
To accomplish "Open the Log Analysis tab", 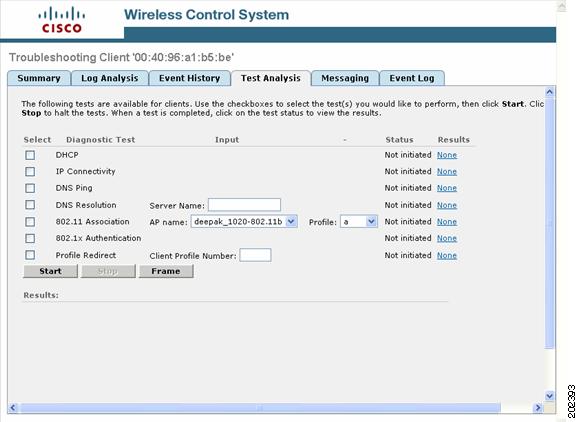I will tap(109, 78).
